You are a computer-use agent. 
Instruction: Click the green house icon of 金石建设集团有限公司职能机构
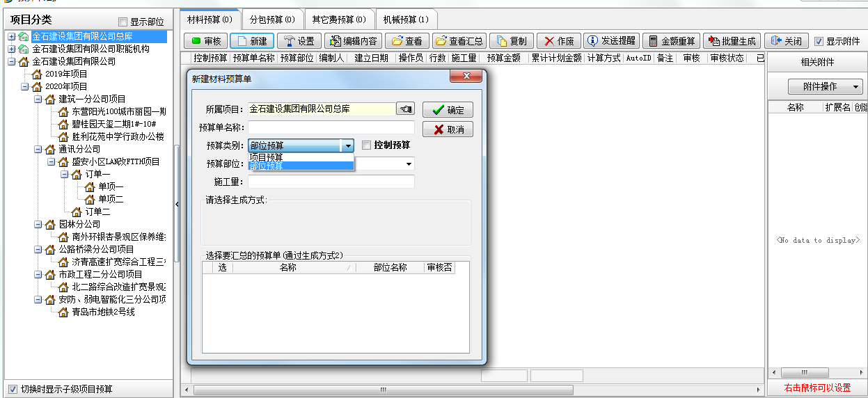pos(24,49)
